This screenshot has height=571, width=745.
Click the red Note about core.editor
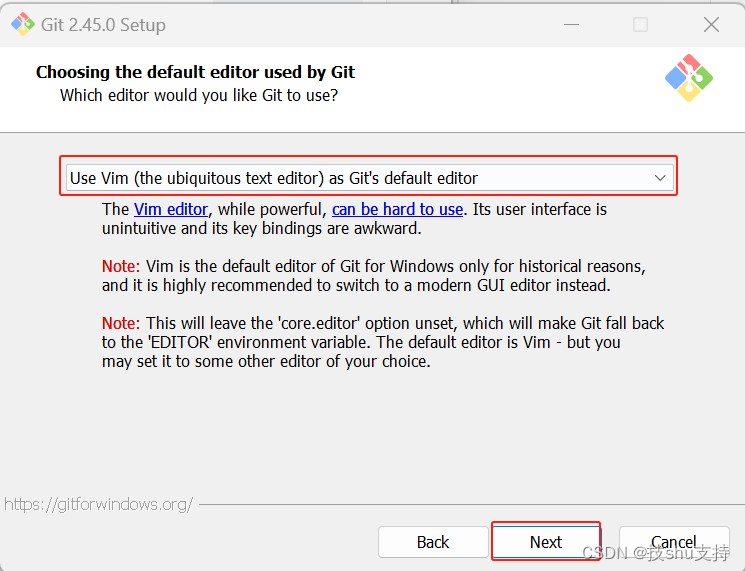pyautogui.click(x=121, y=324)
